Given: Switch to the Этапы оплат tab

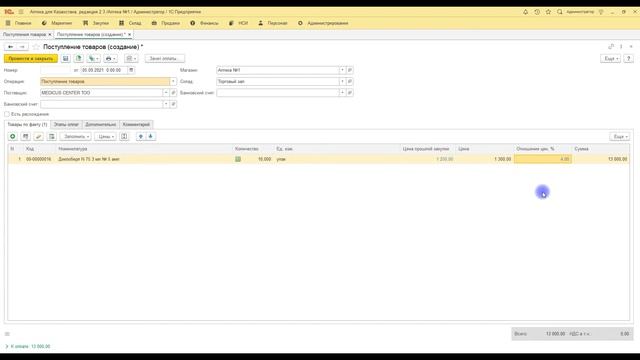Looking at the screenshot, I should [66, 124].
